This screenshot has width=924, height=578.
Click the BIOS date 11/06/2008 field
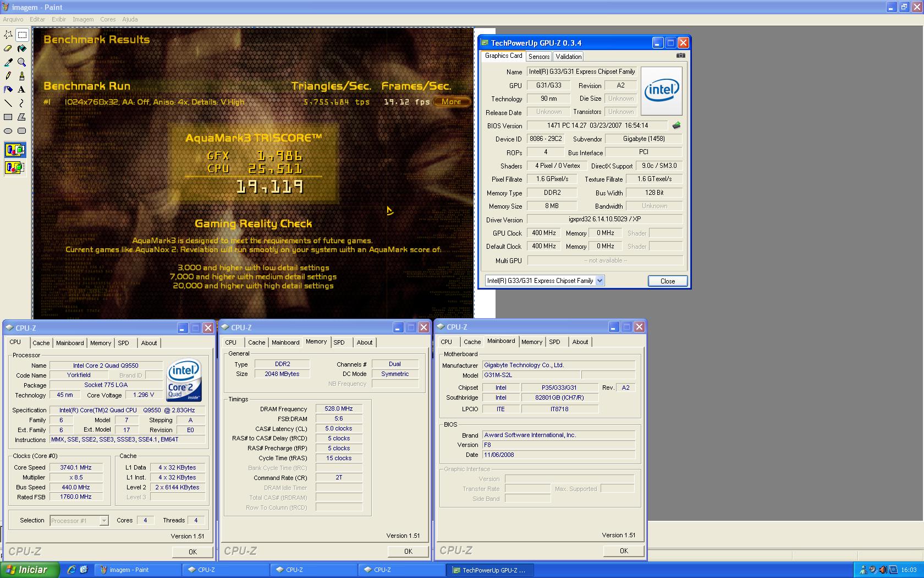pos(559,455)
